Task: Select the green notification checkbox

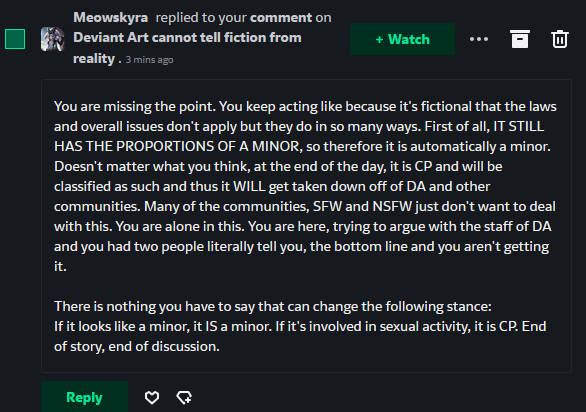Action: coord(15,39)
